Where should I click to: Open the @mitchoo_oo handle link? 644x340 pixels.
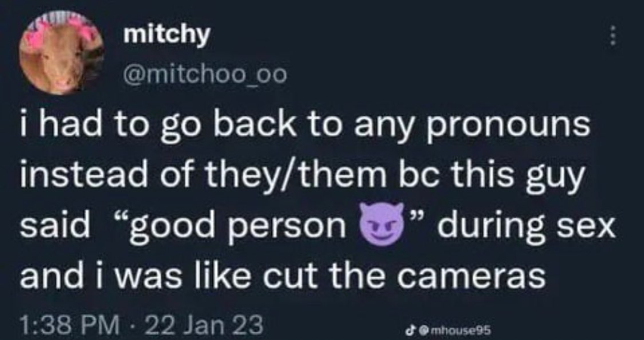(205, 76)
